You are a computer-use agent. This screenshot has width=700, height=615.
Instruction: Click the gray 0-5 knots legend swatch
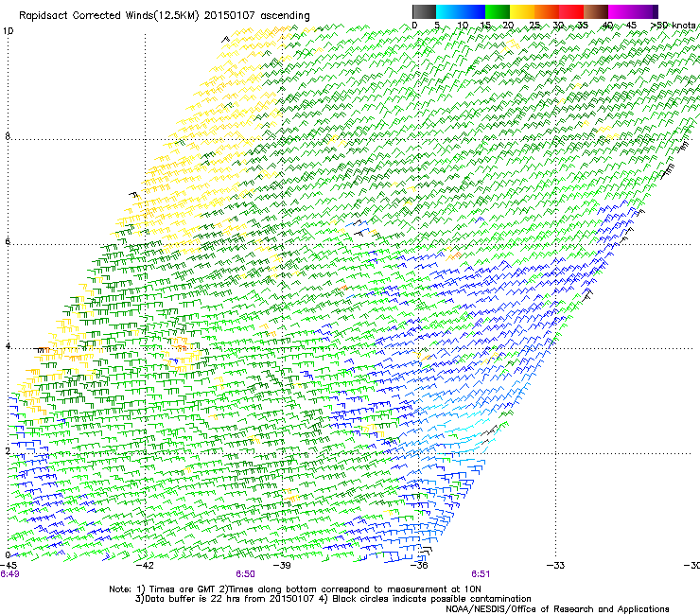coord(424,11)
